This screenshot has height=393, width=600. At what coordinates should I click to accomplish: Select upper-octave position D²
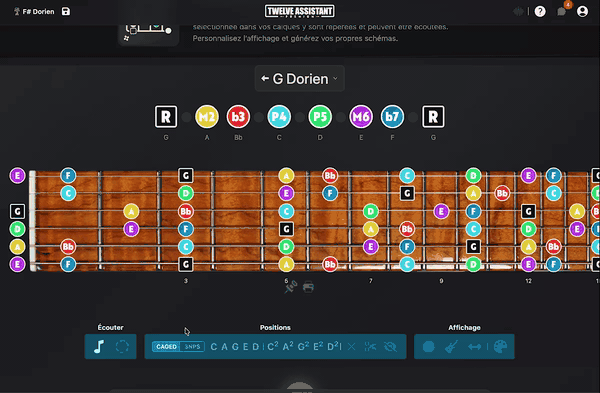[x=333, y=347]
